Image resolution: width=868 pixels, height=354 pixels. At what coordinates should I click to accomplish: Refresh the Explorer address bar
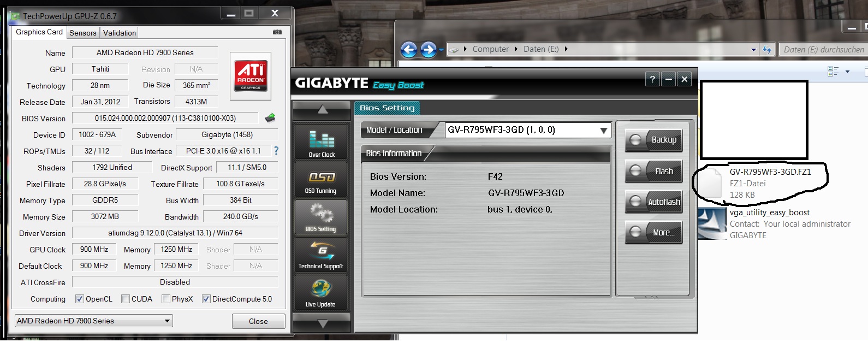click(767, 49)
